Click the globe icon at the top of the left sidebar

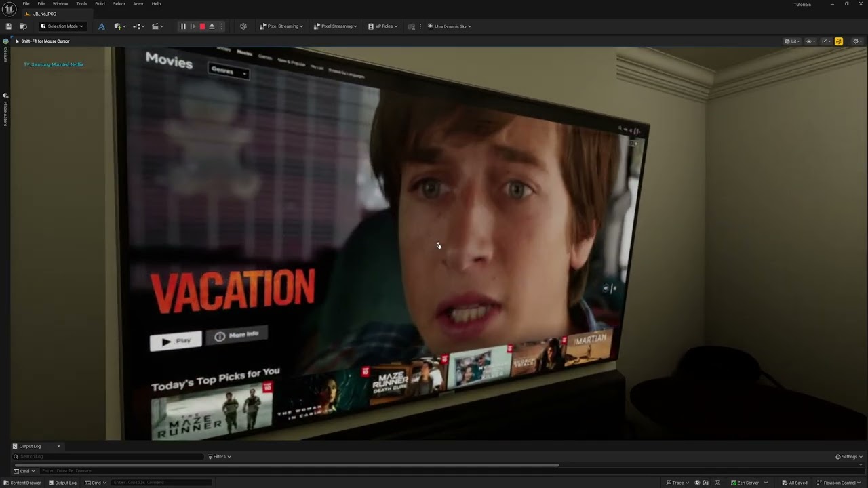click(x=5, y=41)
